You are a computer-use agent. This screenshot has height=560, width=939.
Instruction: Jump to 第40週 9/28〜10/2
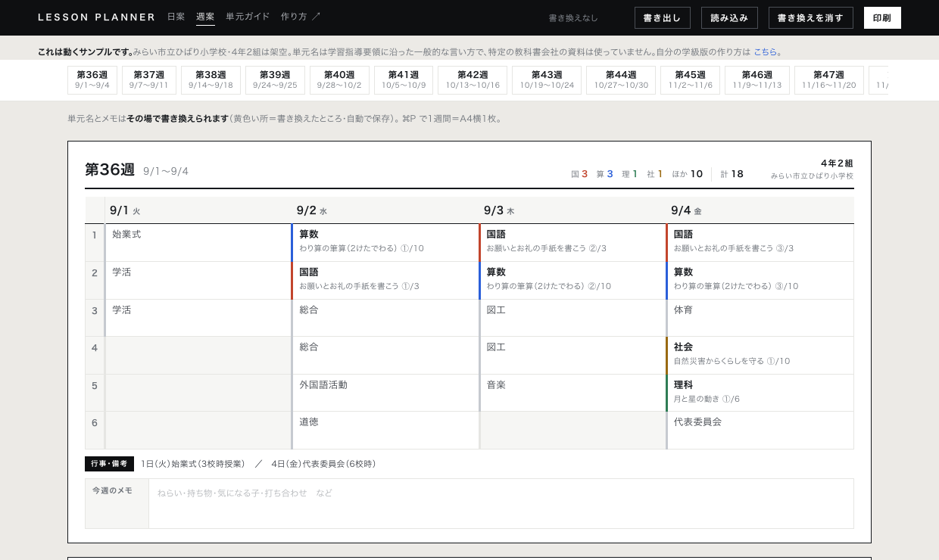click(339, 79)
